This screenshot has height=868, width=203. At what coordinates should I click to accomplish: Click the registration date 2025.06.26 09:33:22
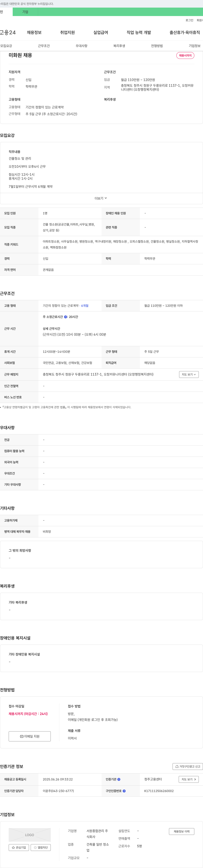(x=58, y=779)
